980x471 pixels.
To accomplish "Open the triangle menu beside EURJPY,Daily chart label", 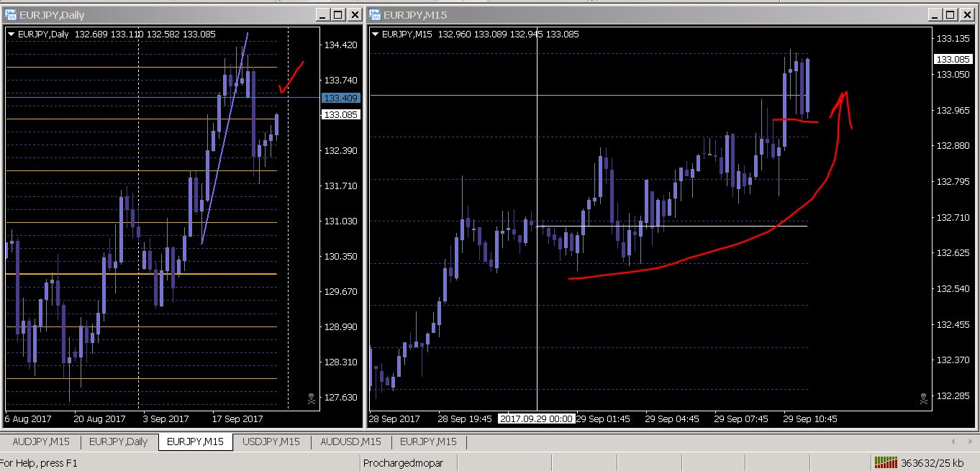I will tap(12, 34).
